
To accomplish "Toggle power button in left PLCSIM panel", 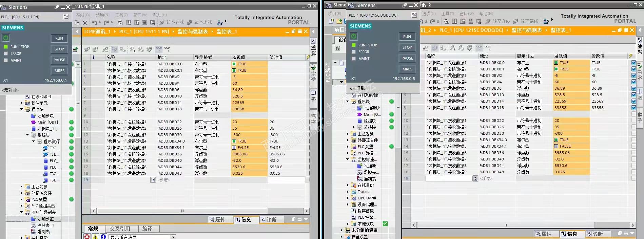I will click(6, 38).
